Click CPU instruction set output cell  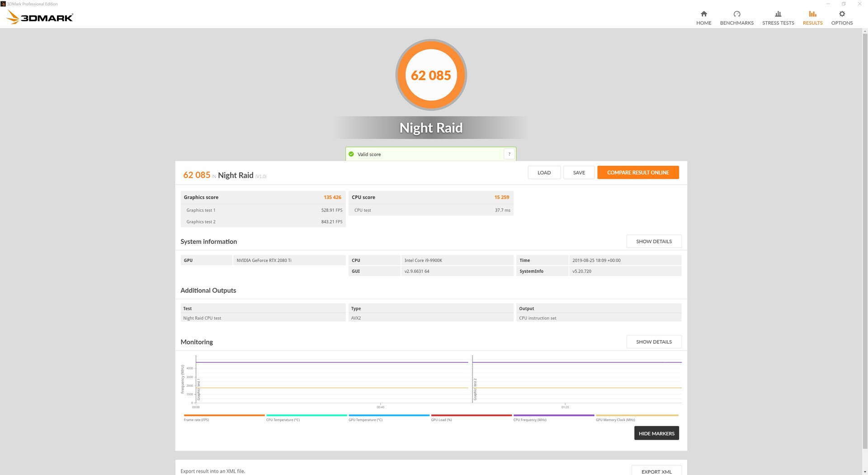(599, 318)
